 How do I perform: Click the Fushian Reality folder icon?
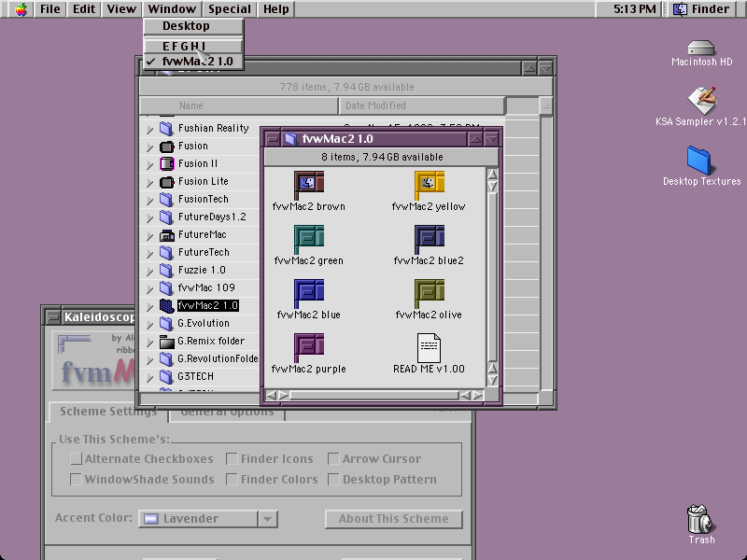(166, 128)
